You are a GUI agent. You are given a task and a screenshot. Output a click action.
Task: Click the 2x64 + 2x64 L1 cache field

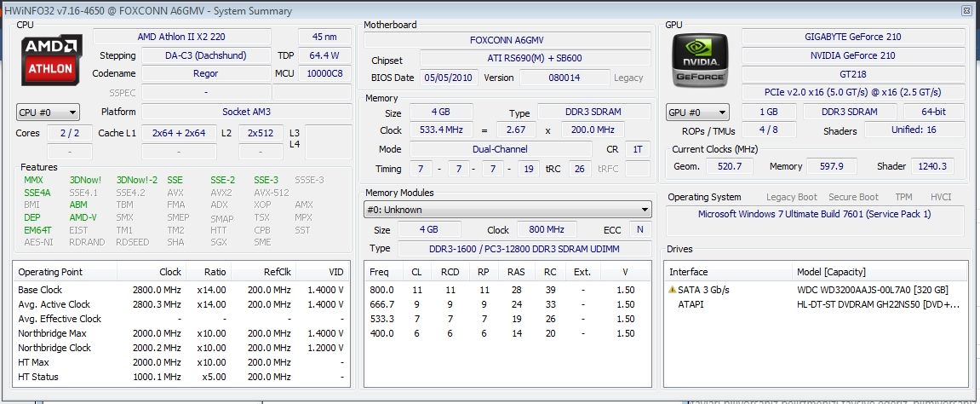tap(179, 133)
